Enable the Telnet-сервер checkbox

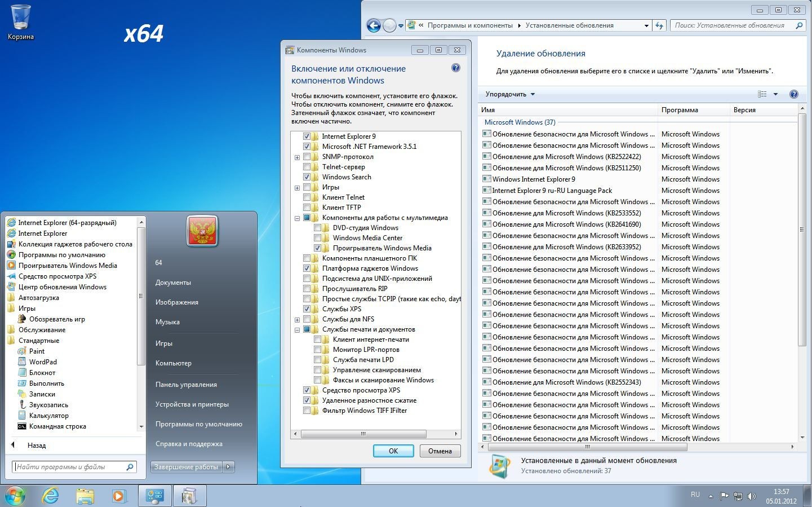(307, 167)
